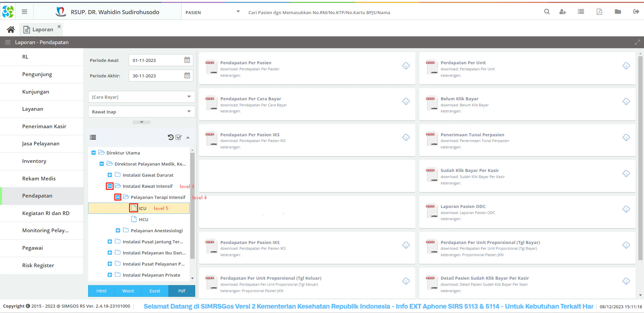644x313 pixels.
Task: Download Perdapatan Per Unit Proporsional (Tgl Bayar)
Action: pyautogui.click(x=626, y=245)
